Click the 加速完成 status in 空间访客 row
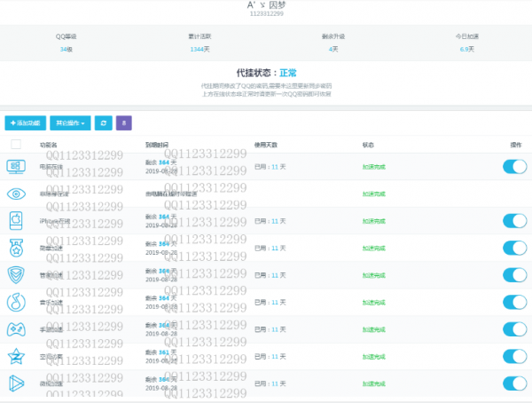532x403 pixels. point(374,357)
